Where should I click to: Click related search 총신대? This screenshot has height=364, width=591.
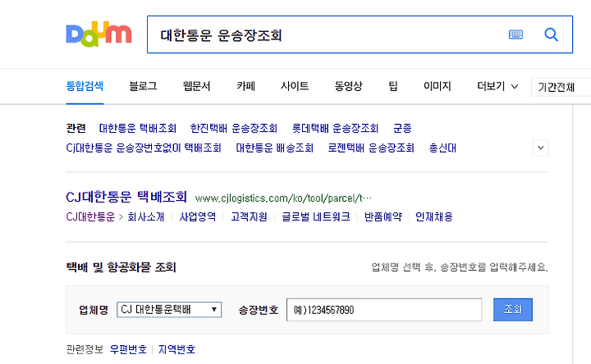(x=442, y=148)
